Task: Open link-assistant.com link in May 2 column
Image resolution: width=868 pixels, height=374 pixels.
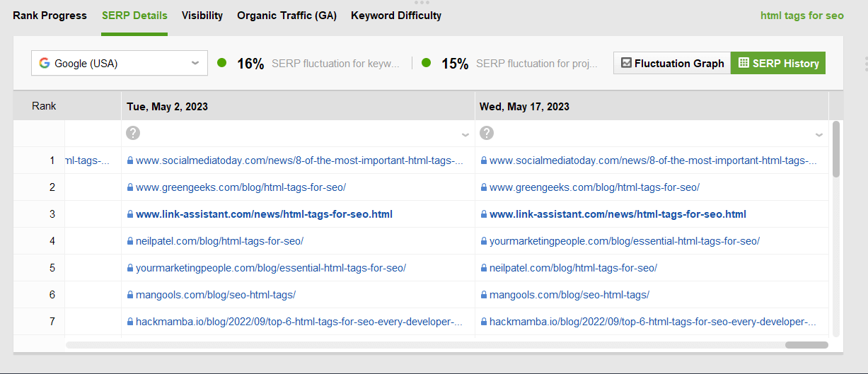Action: point(264,214)
